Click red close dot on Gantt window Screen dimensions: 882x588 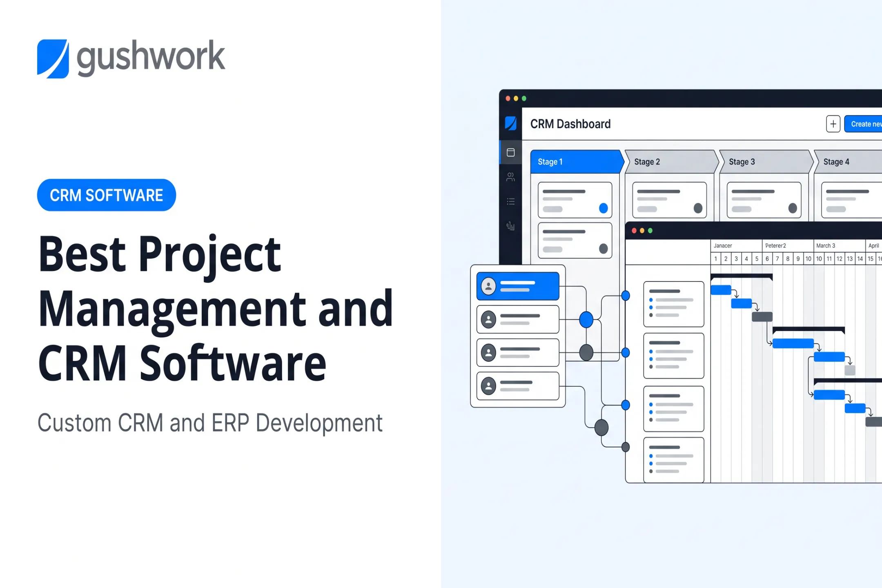click(x=634, y=230)
